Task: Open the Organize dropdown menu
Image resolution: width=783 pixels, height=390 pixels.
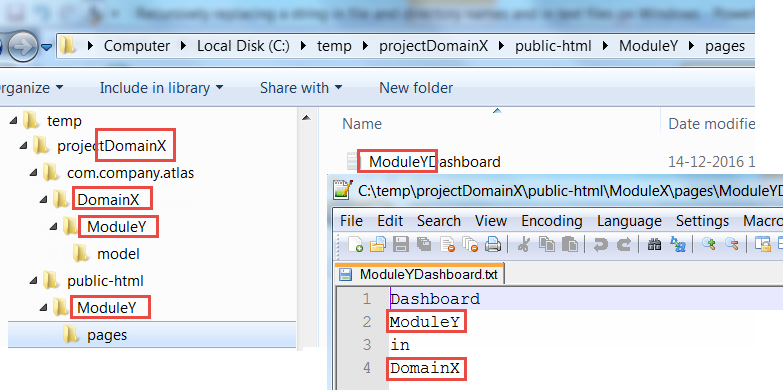Action: coord(31,87)
